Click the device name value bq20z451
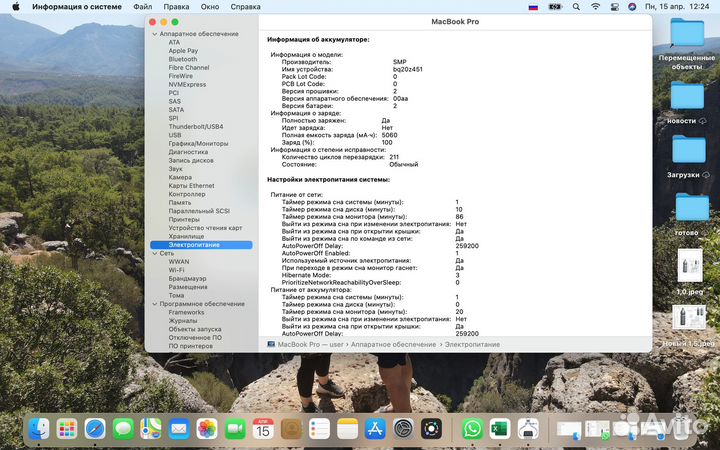 point(408,69)
